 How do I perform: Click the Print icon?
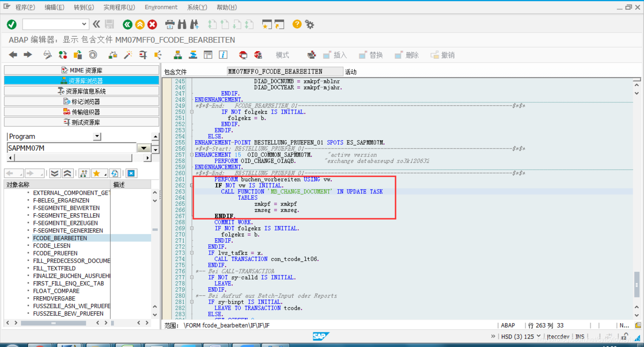[x=169, y=24]
